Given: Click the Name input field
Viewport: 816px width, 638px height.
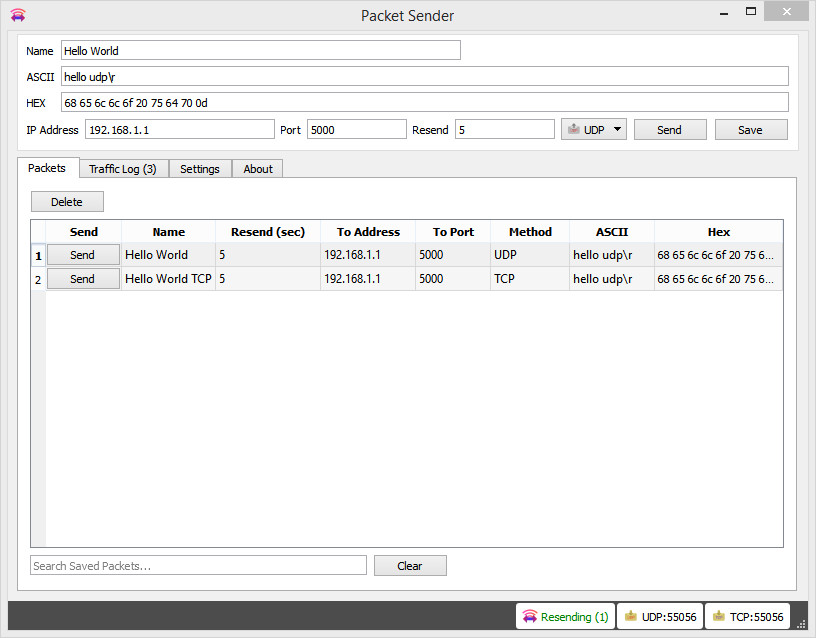Looking at the screenshot, I should tap(261, 50).
